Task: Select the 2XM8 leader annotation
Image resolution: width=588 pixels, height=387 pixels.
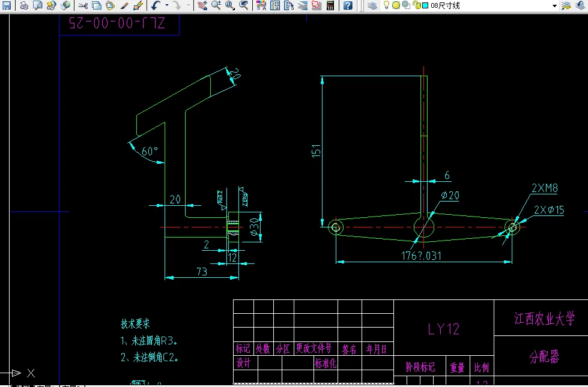Action: click(x=545, y=188)
